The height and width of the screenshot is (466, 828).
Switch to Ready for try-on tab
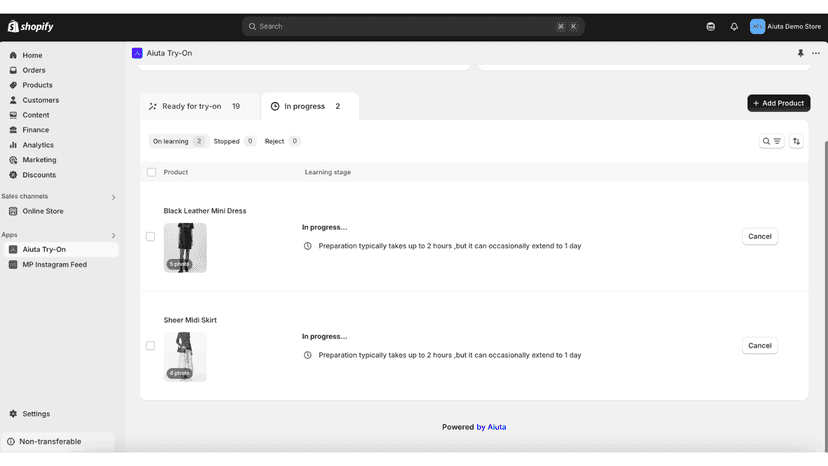[x=200, y=106]
